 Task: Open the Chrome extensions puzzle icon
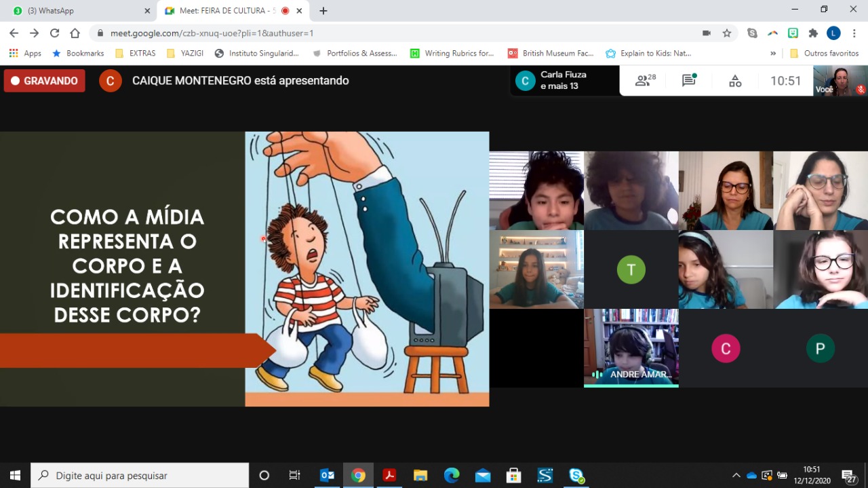pos(813,33)
